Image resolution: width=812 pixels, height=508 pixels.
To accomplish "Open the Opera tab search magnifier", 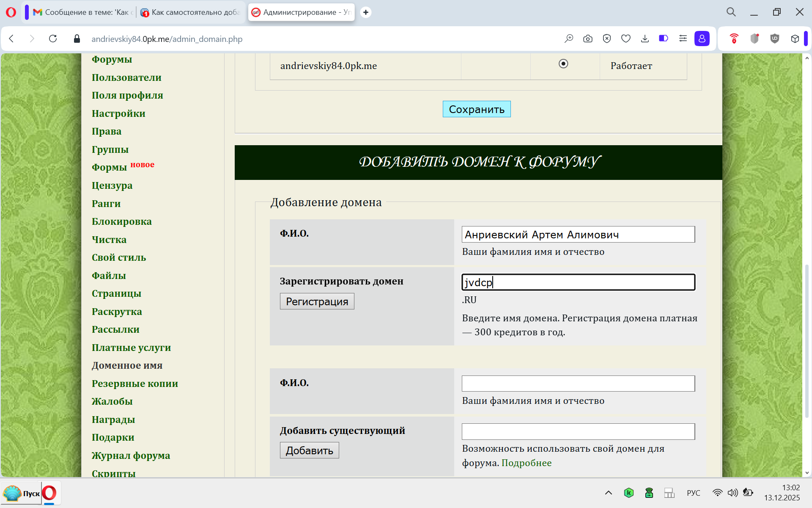I will (731, 12).
